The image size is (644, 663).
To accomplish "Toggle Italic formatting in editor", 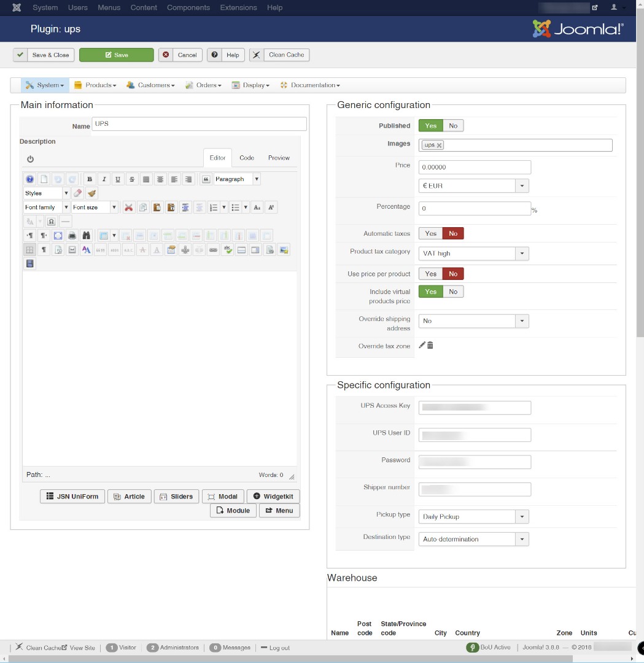I will click(104, 179).
